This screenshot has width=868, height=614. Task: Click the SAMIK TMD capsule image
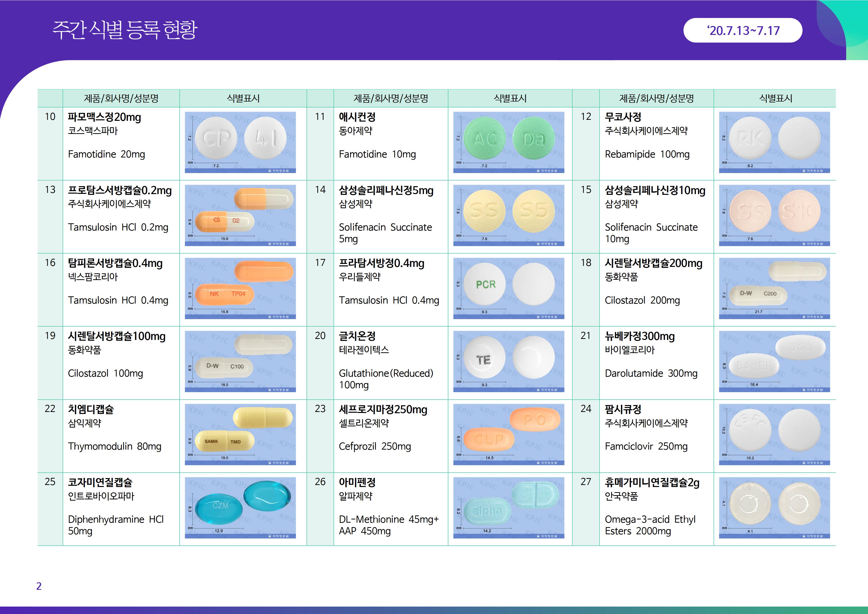click(240, 434)
